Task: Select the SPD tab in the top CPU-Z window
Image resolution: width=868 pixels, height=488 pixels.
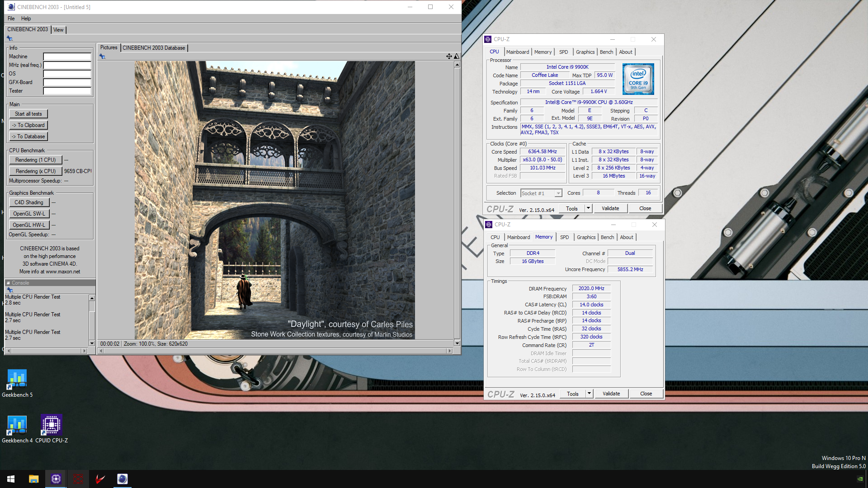Action: click(564, 52)
